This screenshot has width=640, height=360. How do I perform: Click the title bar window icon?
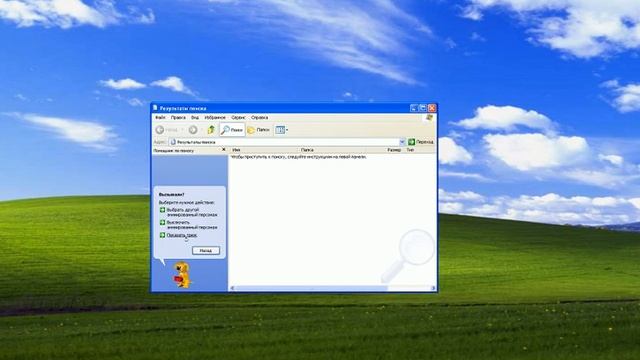click(x=155, y=108)
